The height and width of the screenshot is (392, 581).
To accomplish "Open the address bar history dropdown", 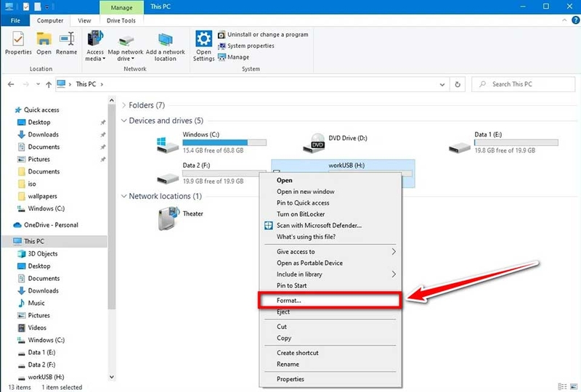I will (442, 84).
